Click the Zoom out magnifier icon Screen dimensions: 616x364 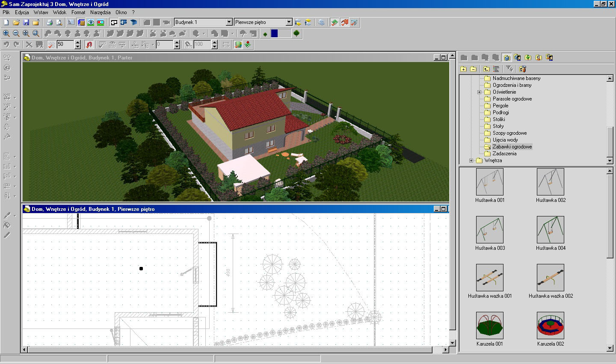tap(16, 33)
